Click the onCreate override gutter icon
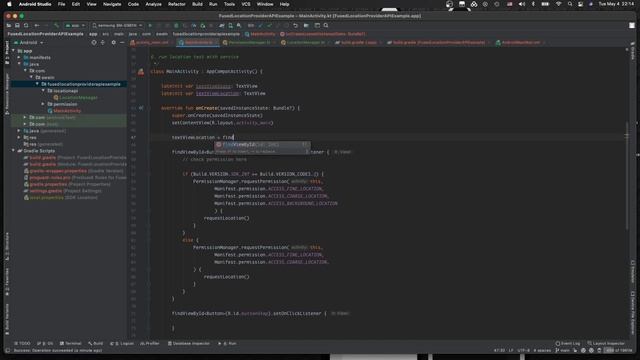This screenshot has height=360, width=640. point(141,108)
